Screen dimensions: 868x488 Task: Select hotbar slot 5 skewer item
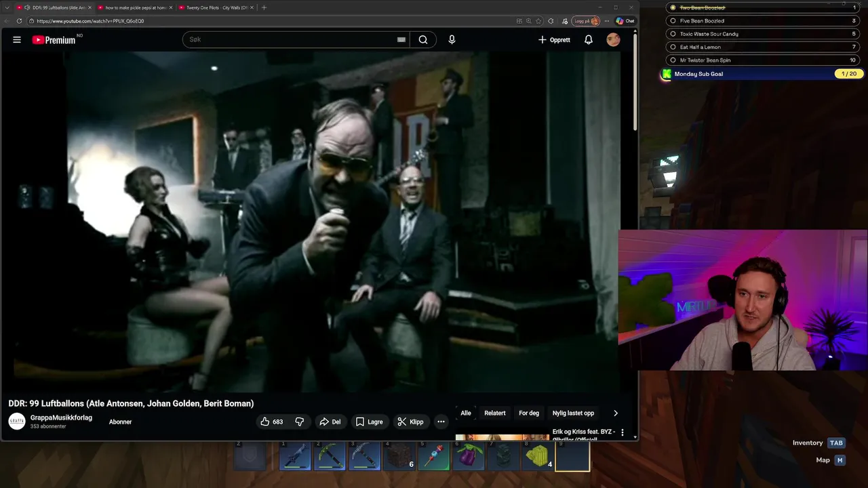tap(434, 456)
